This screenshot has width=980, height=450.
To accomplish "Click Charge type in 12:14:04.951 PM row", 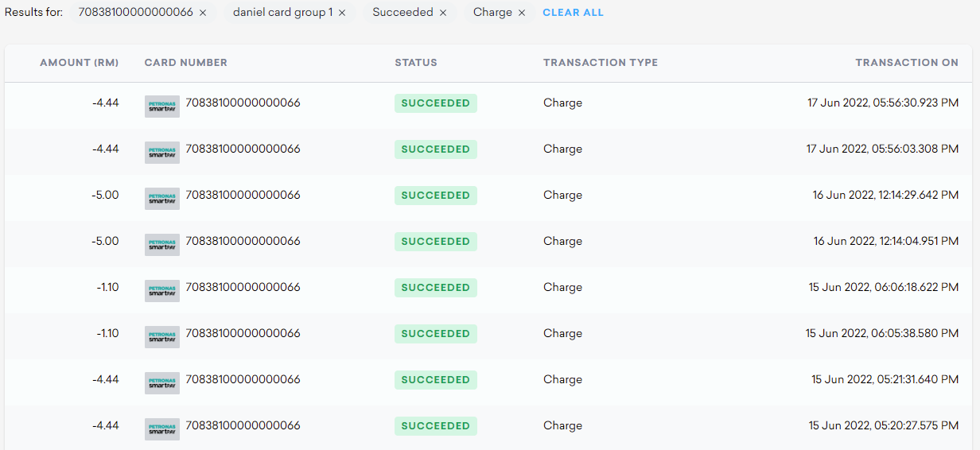I will tap(562, 242).
